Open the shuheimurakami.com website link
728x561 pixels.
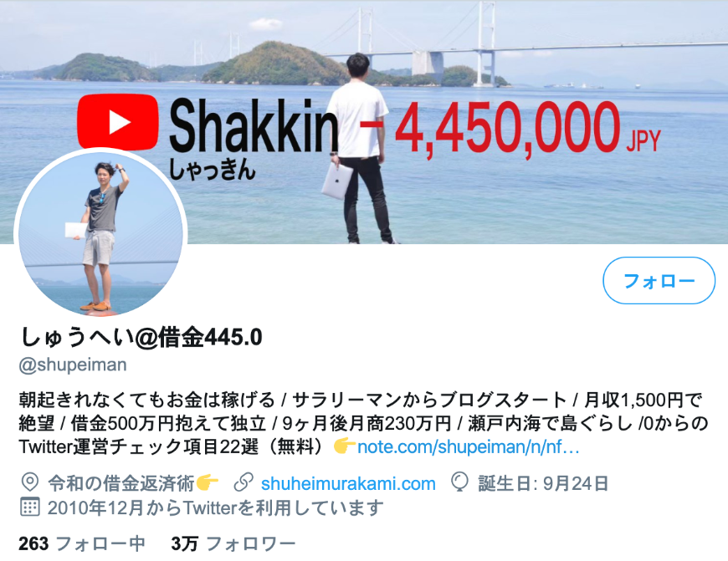pos(348,483)
